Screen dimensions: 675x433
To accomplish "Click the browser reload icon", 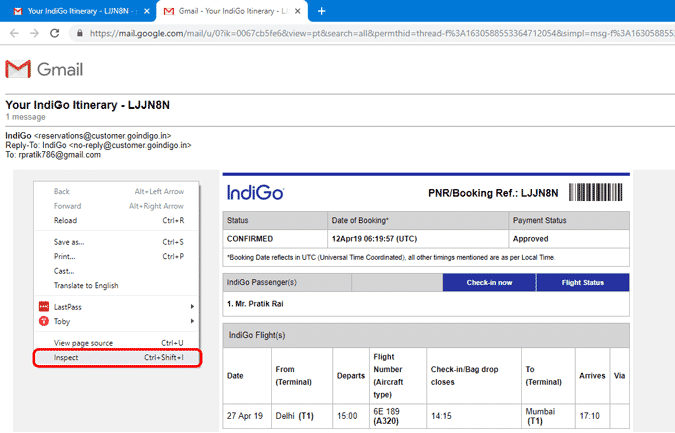I will [56, 32].
